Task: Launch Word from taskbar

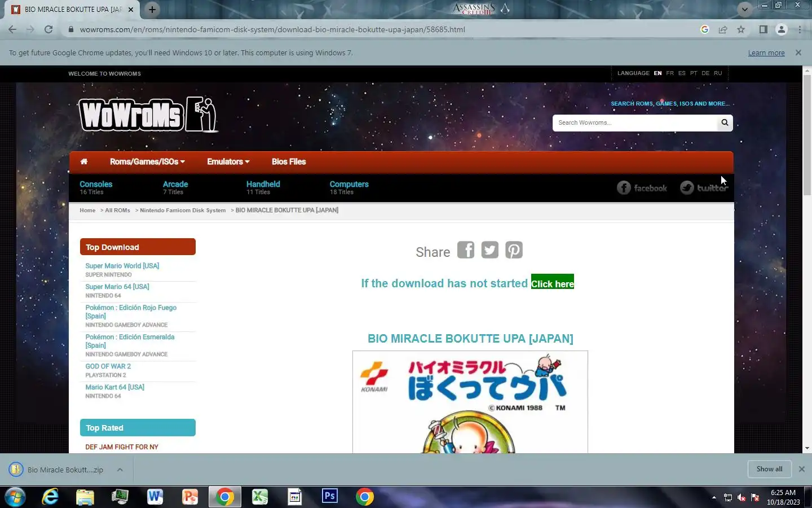Action: pyautogui.click(x=155, y=497)
